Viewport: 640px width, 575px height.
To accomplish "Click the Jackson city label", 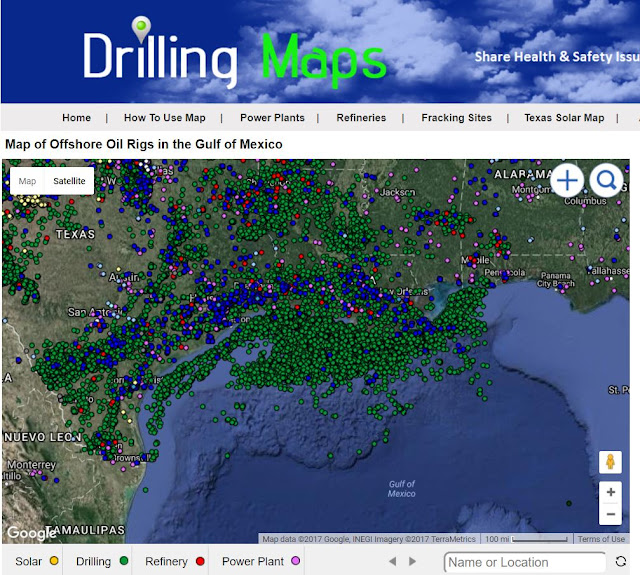I will 398,192.
